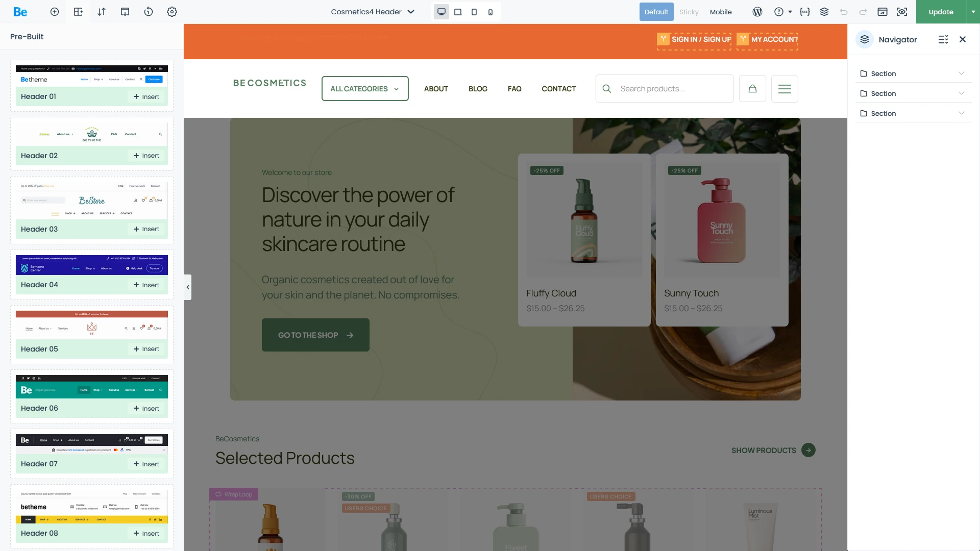This screenshot has width=980, height=551.
Task: Select the reorder arrows icon in toolbar
Action: [102, 11]
